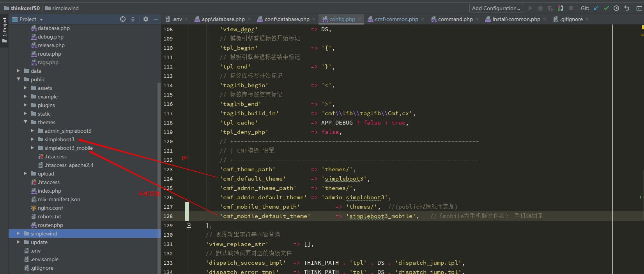The image size is (644, 274).
Task: Click the Debug bug icon in toolbar
Action: pyautogui.click(x=540, y=8)
